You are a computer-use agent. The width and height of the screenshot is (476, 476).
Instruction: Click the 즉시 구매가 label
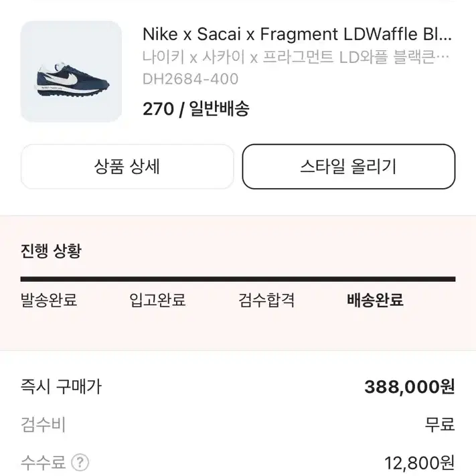click(x=61, y=387)
